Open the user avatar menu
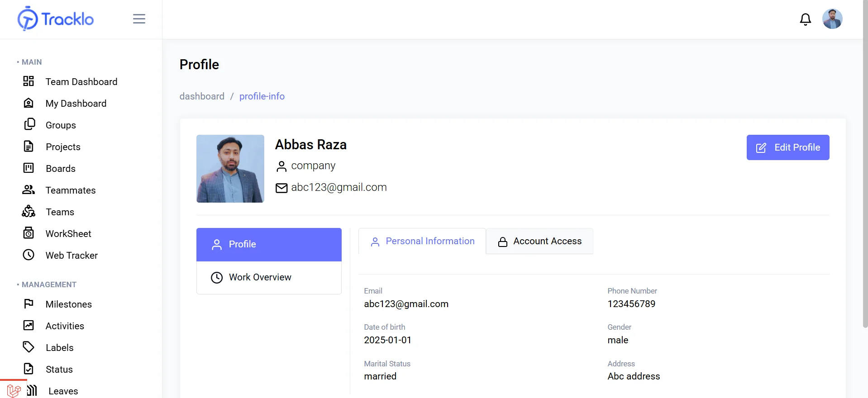 832,19
